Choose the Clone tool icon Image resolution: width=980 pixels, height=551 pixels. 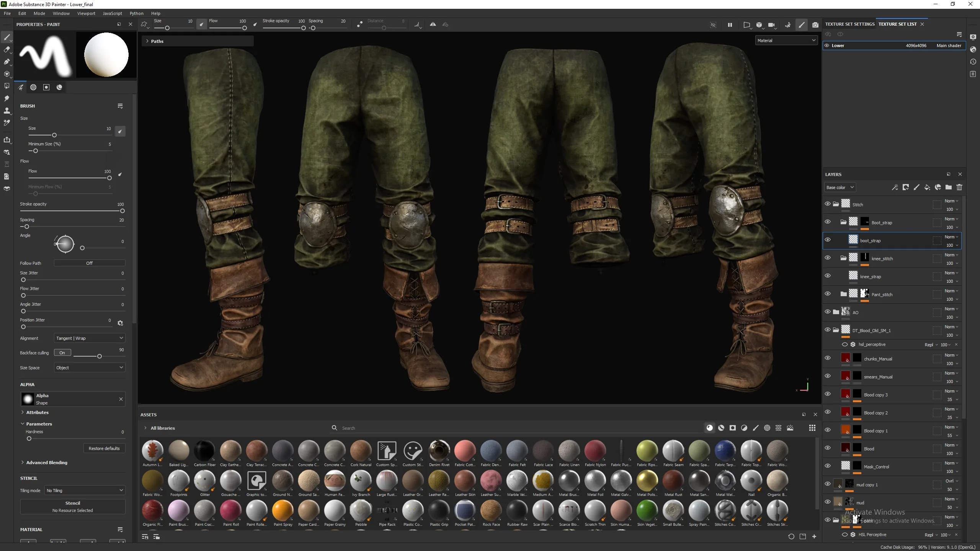[x=7, y=111]
